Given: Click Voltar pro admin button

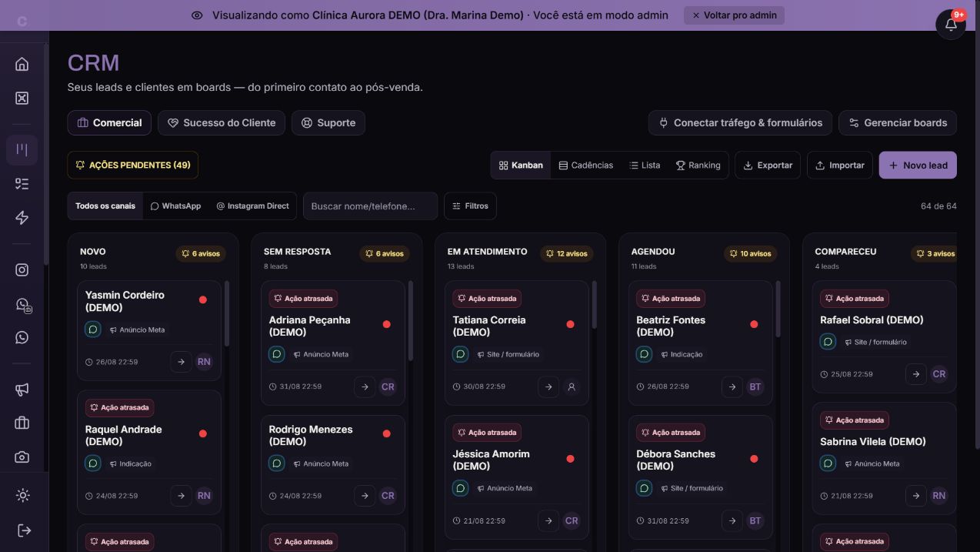Looking at the screenshot, I should (x=734, y=15).
